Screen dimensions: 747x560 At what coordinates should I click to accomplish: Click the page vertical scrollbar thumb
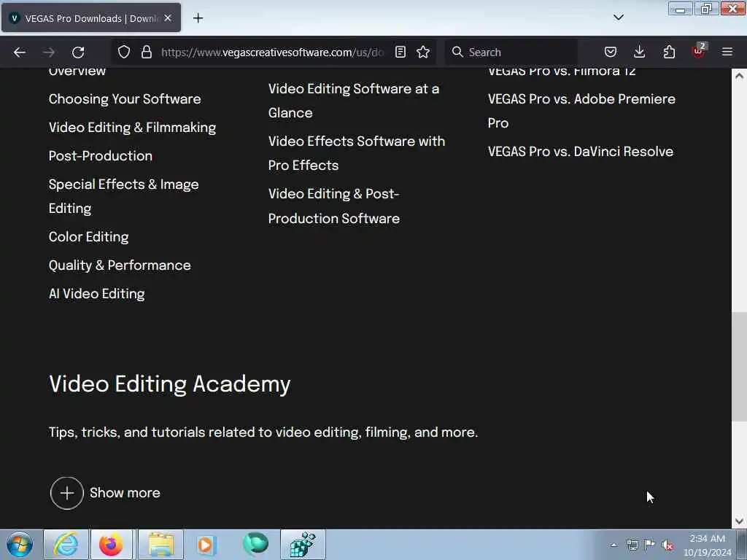(739, 367)
